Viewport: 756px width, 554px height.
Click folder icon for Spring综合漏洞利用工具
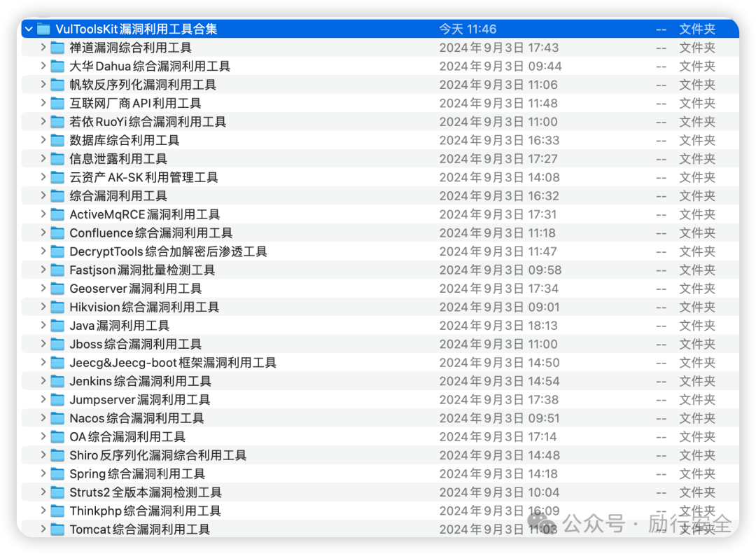(x=57, y=474)
